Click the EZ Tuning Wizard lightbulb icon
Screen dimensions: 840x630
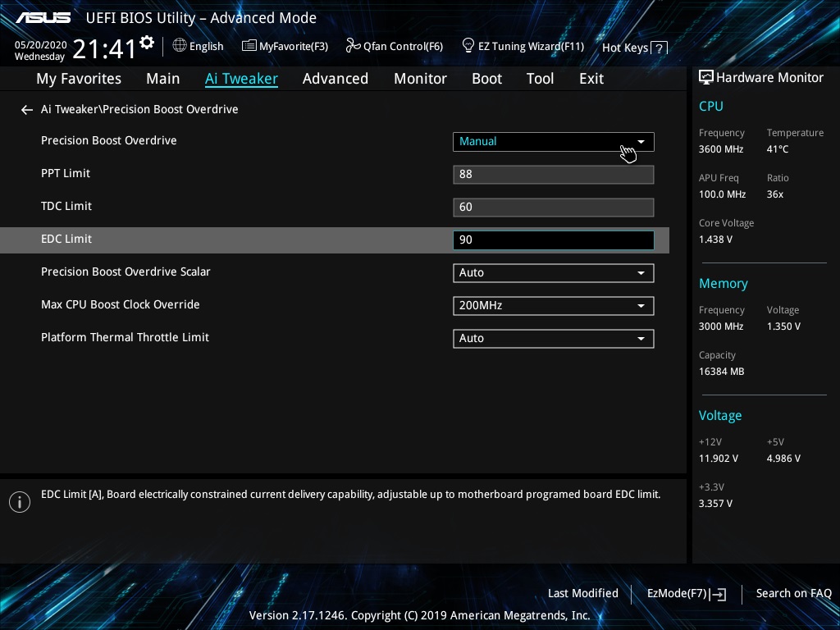[x=468, y=46]
